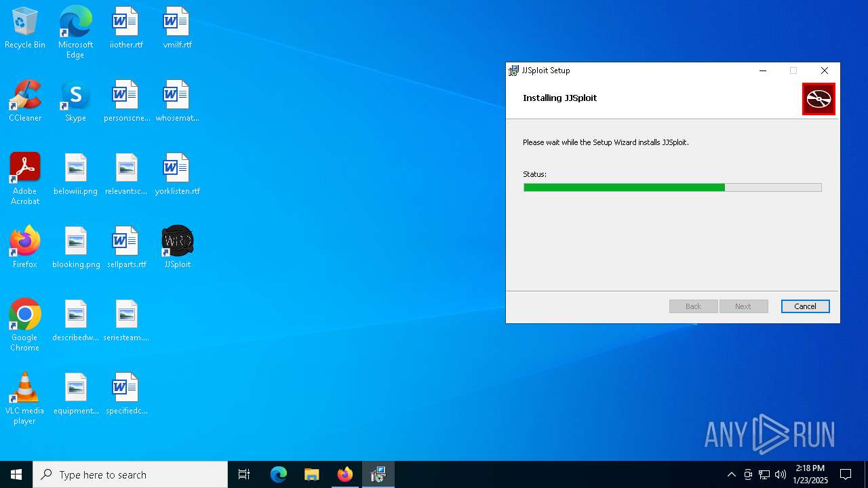
Task: Open Firefox from the taskbar
Action: point(345,474)
